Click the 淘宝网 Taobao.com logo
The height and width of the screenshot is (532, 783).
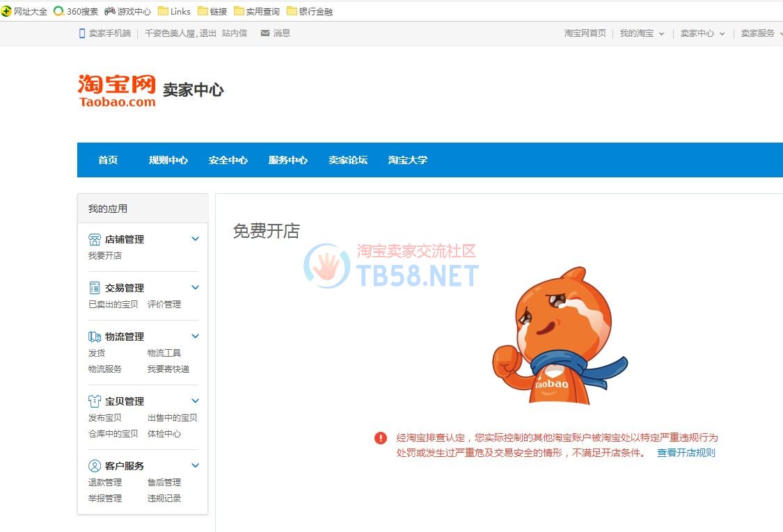[117, 91]
